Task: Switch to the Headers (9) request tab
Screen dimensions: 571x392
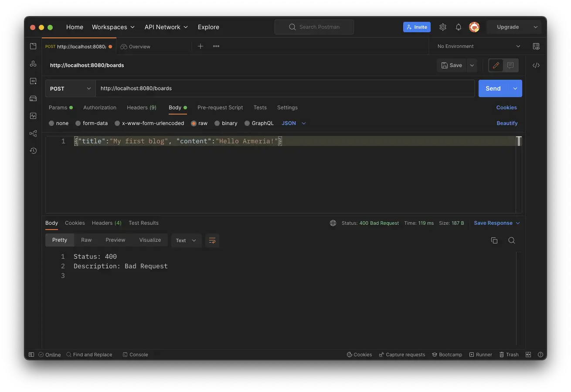Action: pos(142,108)
